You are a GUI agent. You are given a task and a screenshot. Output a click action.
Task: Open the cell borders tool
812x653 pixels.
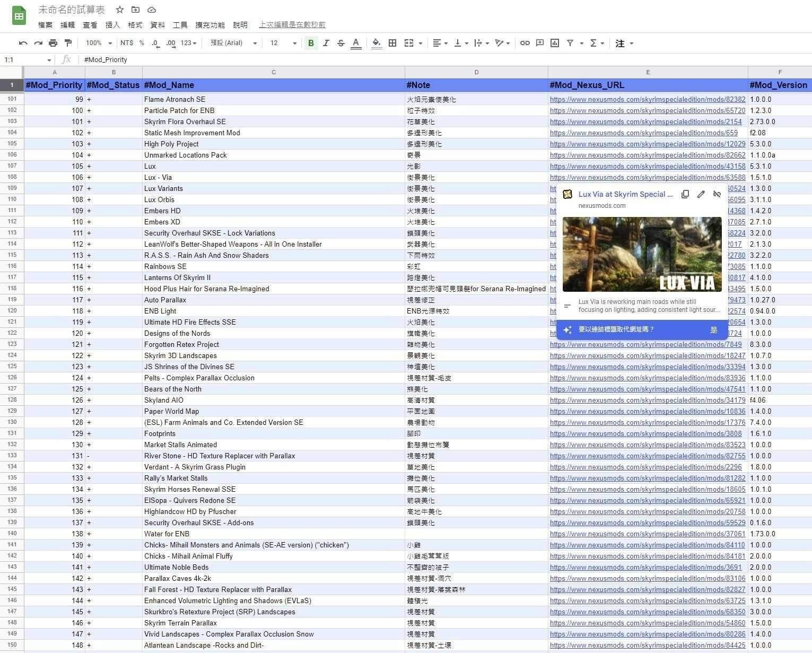(392, 43)
